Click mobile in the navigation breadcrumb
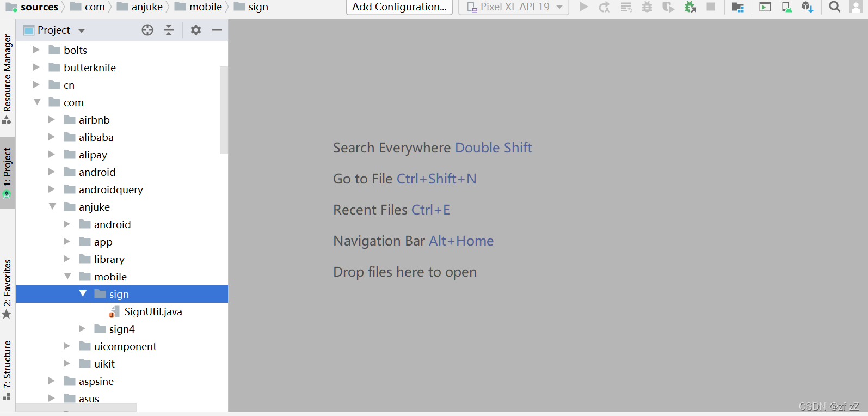This screenshot has height=416, width=868. click(206, 7)
